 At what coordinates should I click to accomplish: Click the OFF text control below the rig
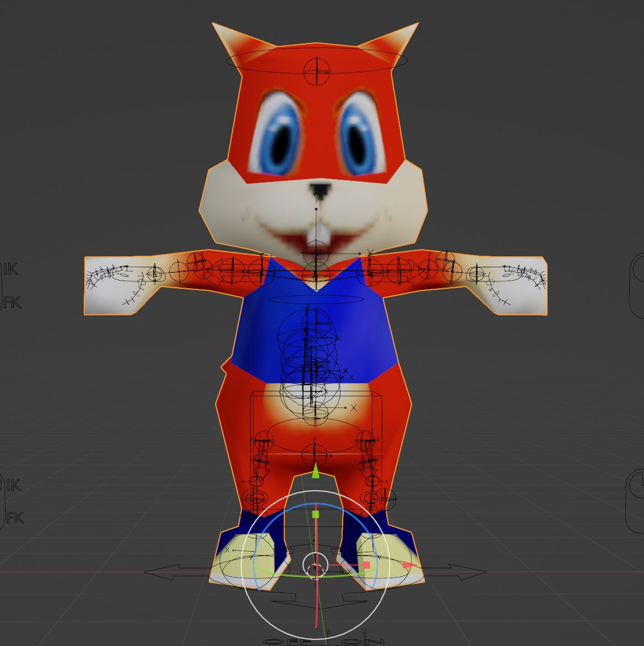tap(288, 642)
